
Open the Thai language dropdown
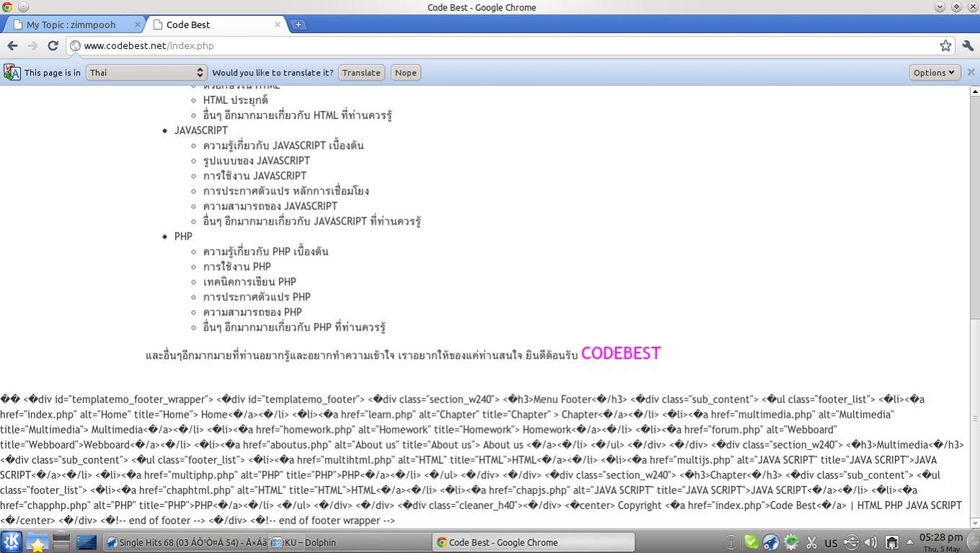coord(146,73)
